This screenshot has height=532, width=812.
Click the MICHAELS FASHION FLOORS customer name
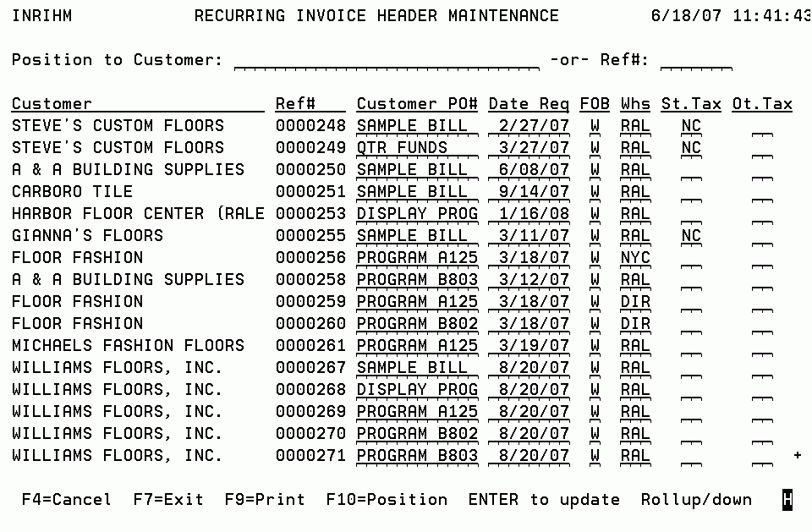coord(127,345)
